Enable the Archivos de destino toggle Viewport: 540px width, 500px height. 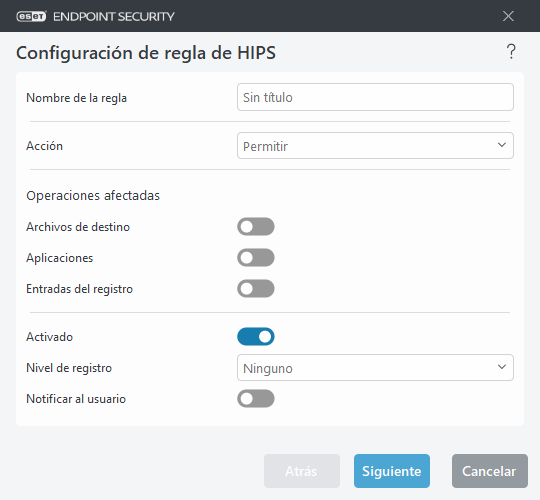[x=256, y=227]
